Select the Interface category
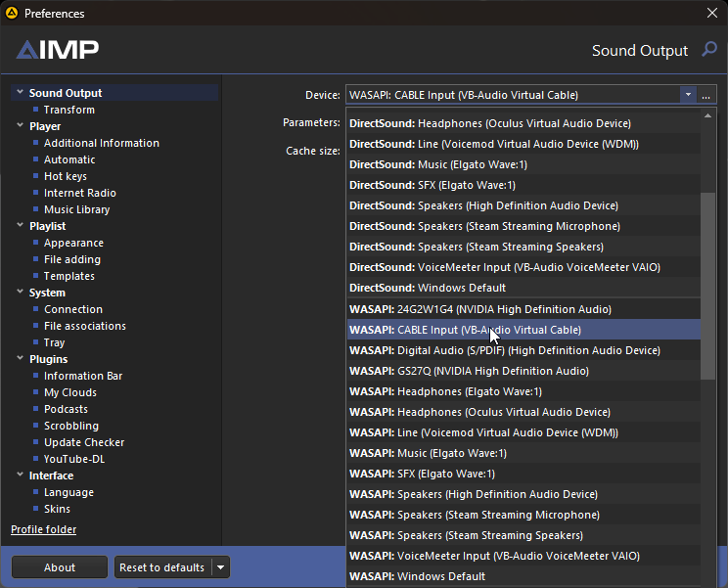728x588 pixels. click(51, 475)
